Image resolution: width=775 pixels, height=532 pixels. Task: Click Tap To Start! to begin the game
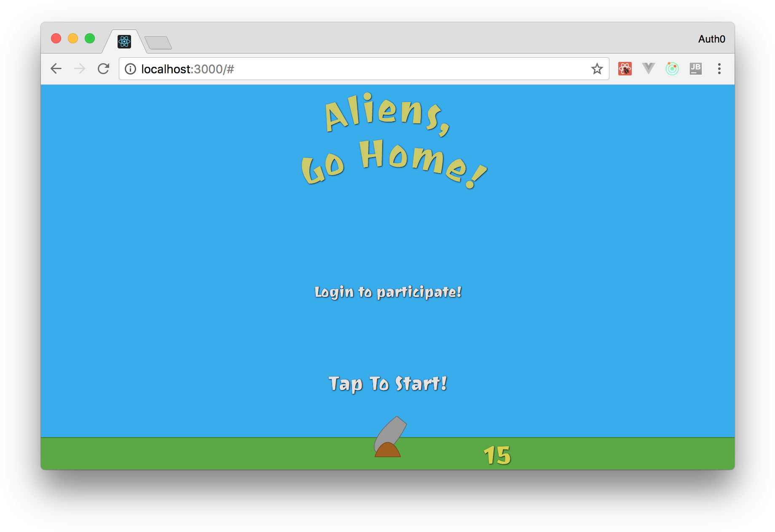[388, 384]
